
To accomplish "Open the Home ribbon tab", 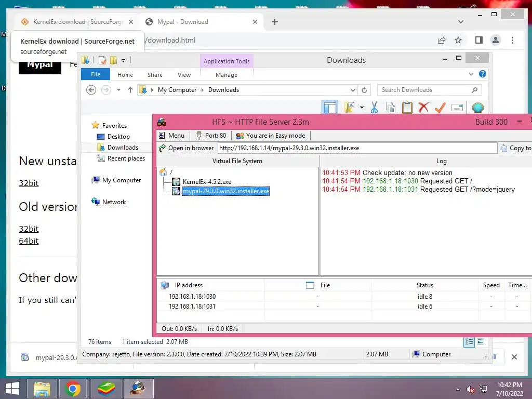I will tap(125, 75).
